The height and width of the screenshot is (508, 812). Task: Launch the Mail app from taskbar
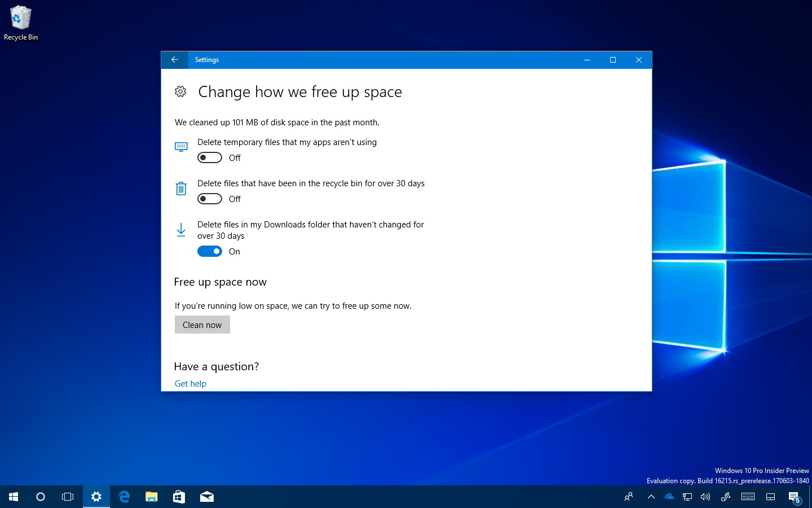(x=206, y=497)
